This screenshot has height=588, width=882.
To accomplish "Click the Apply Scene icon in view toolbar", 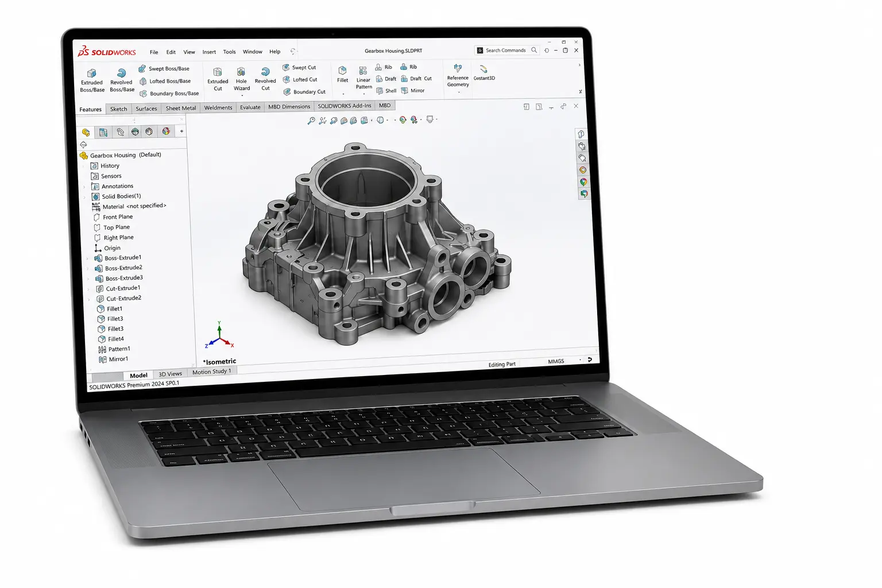I will click(414, 120).
